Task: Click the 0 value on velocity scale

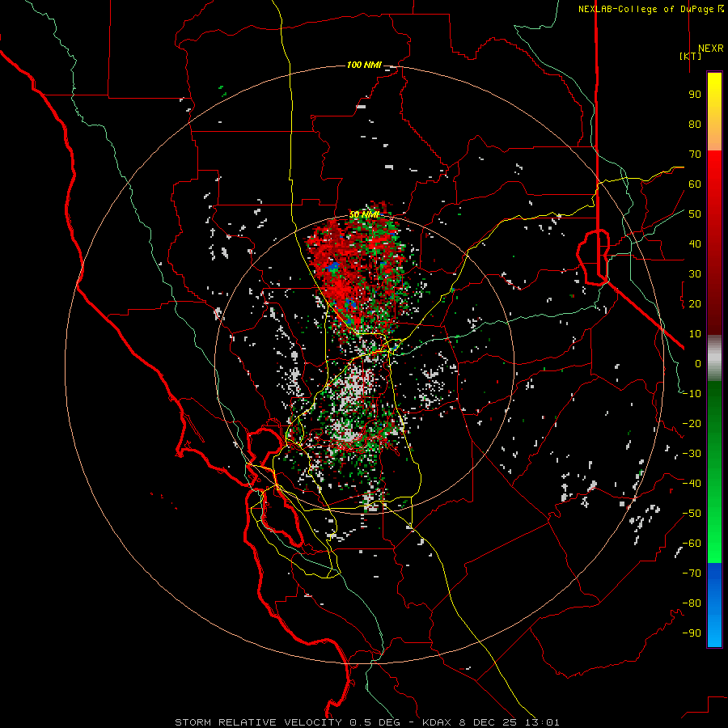Action: click(698, 363)
